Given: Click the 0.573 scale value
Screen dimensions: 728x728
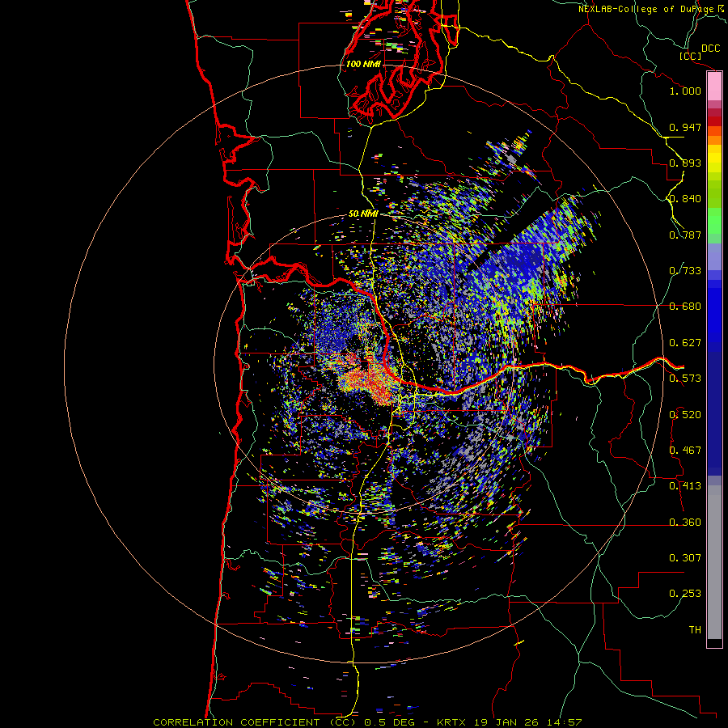Looking at the screenshot, I should 685,379.
